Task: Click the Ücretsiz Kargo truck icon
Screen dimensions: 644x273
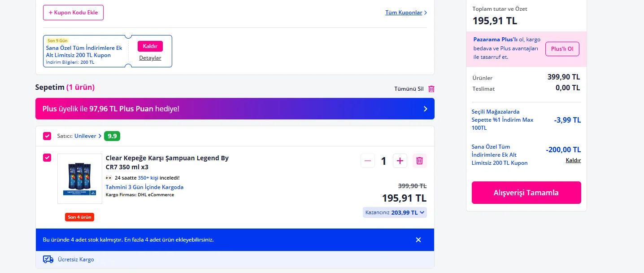Action: click(48, 259)
